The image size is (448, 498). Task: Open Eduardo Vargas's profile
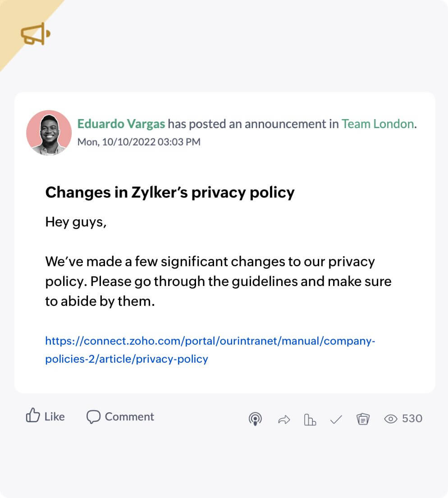(x=121, y=124)
